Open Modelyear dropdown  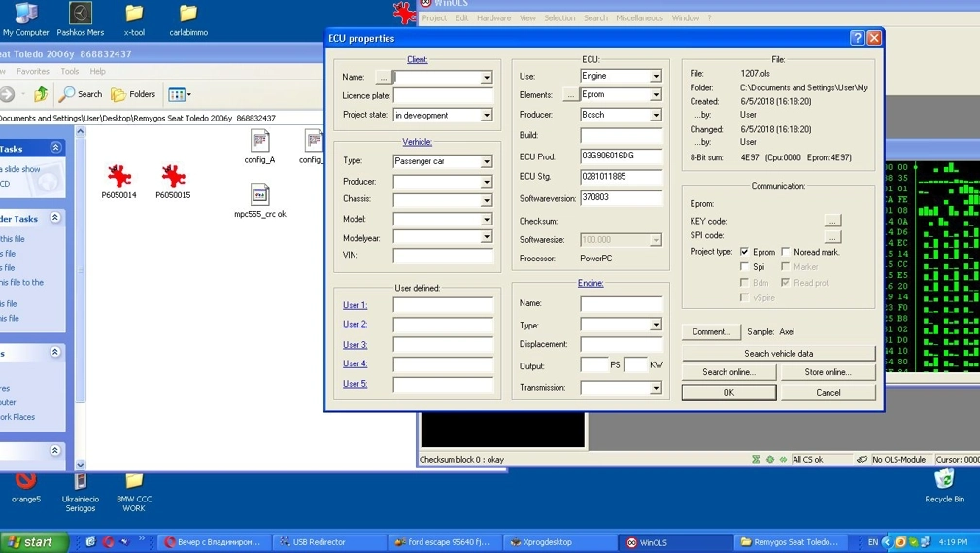tap(487, 237)
